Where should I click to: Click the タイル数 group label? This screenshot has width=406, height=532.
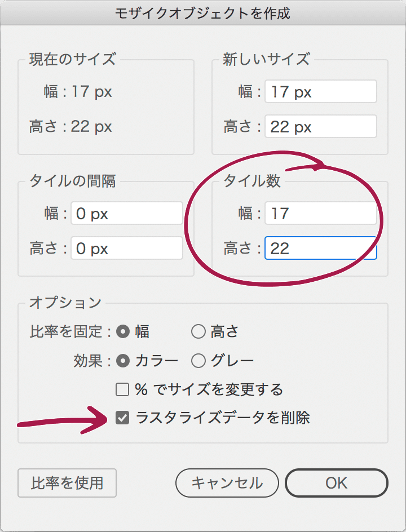click(x=252, y=181)
